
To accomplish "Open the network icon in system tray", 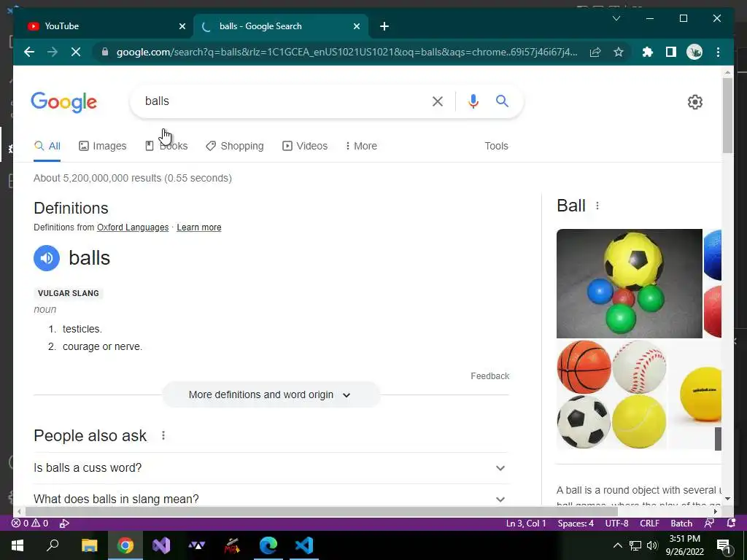I will (635, 545).
